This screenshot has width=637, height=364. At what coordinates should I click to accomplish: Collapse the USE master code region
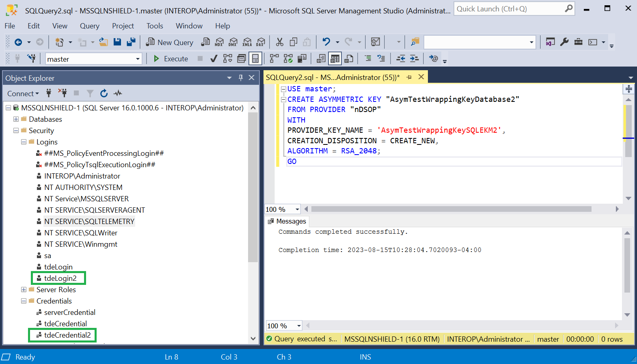click(x=283, y=89)
